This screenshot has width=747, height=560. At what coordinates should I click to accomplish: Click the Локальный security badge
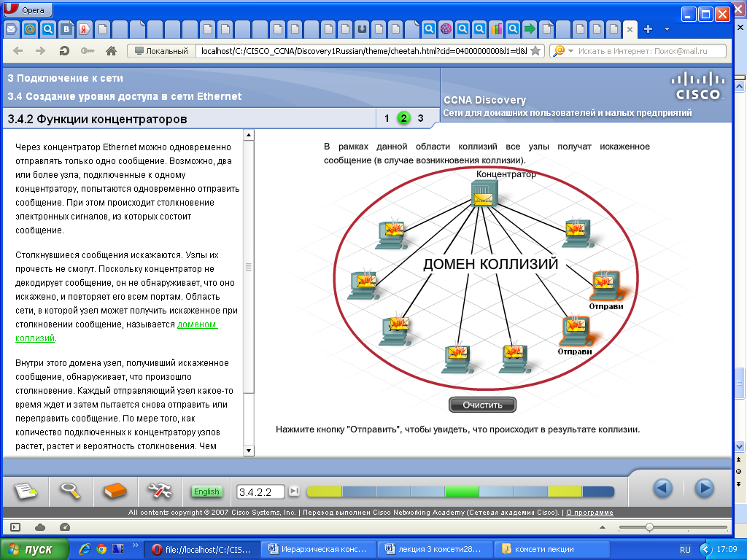[161, 51]
